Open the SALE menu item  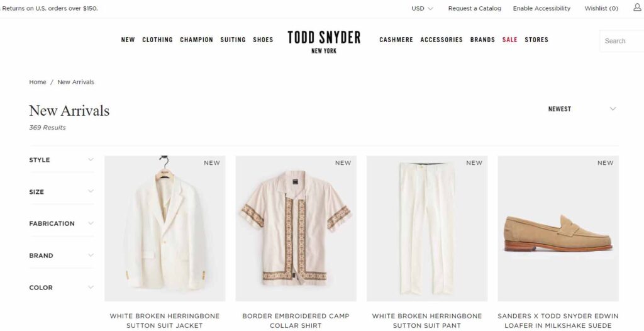pyautogui.click(x=509, y=40)
